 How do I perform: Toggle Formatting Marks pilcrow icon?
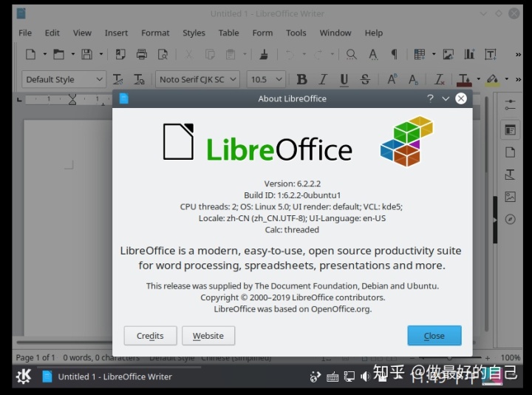point(394,54)
